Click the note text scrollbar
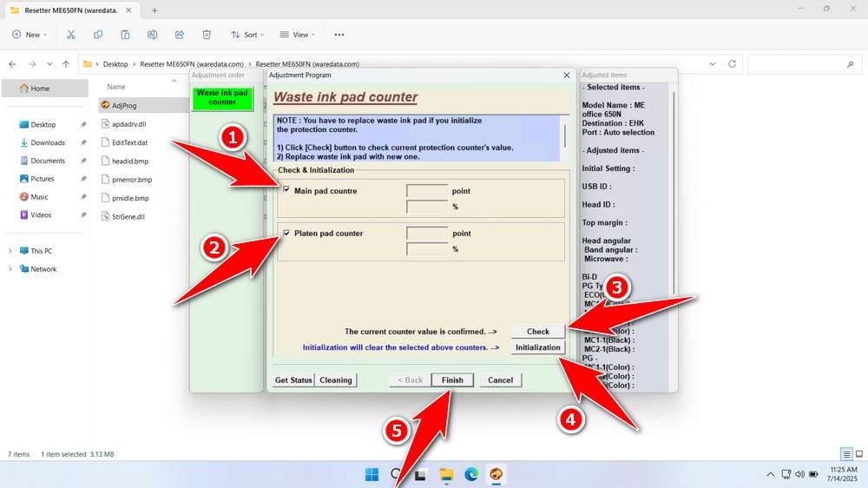Viewport: 868px width, 488px height. click(565, 137)
